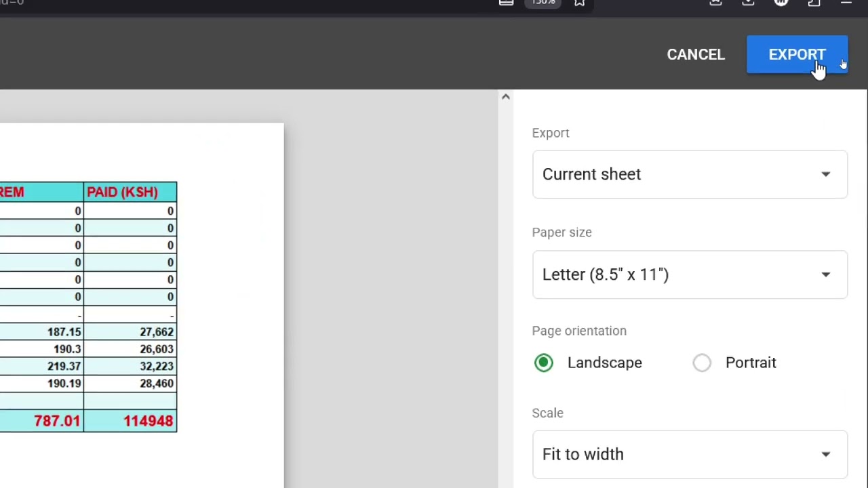Screen dimensions: 868x488
Task: Open the Downloads panel icon
Action: pyautogui.click(x=748, y=3)
